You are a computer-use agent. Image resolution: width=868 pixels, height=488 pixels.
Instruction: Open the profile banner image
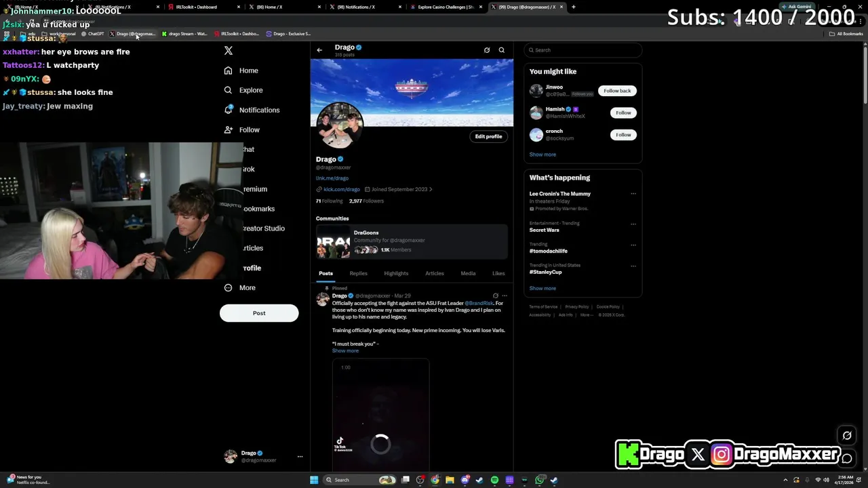(x=412, y=92)
